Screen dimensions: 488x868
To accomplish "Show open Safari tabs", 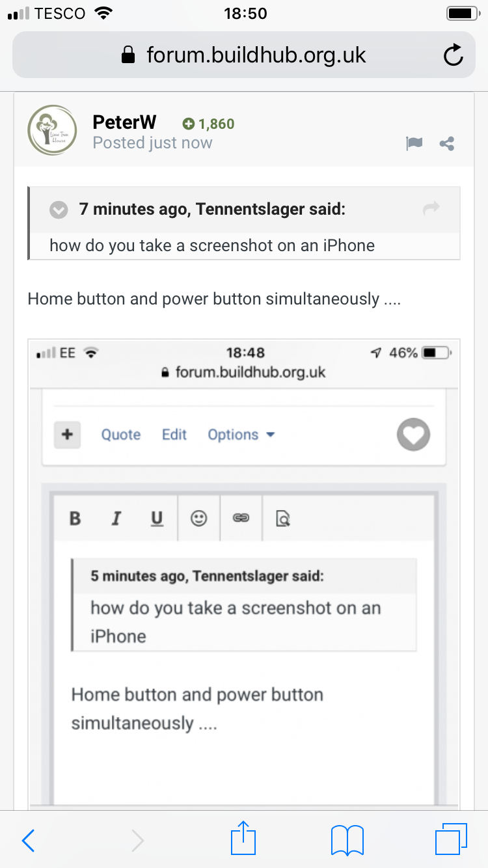I will (451, 839).
